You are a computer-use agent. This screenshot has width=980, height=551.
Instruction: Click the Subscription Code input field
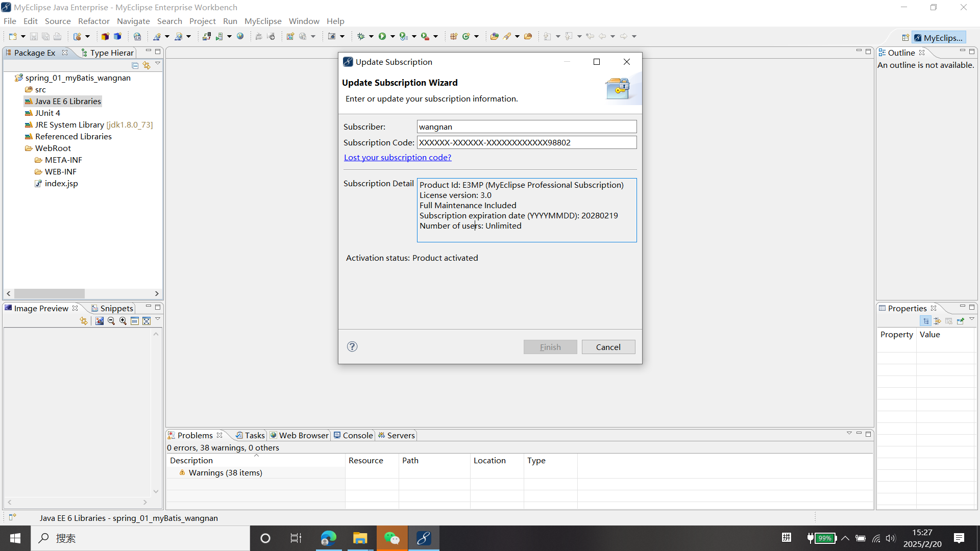527,142
